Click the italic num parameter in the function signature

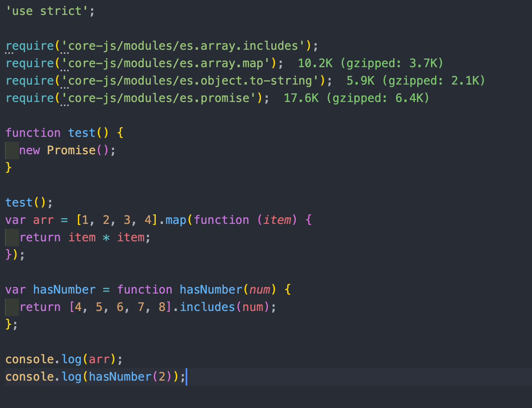coord(260,289)
